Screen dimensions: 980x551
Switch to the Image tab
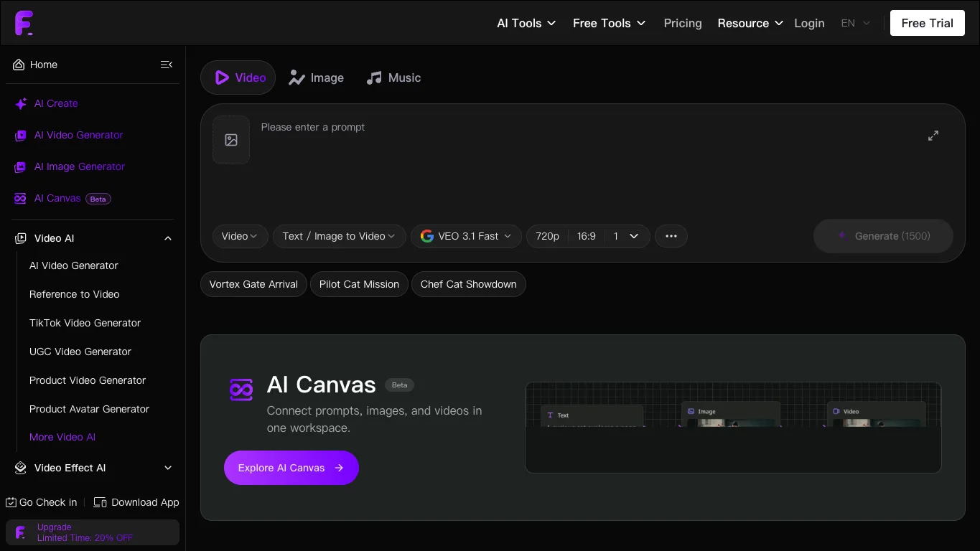[x=316, y=77]
